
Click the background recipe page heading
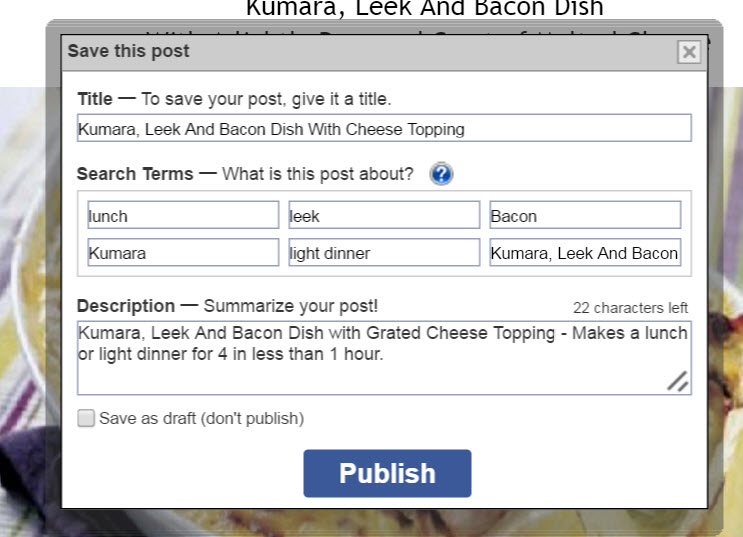(424, 9)
